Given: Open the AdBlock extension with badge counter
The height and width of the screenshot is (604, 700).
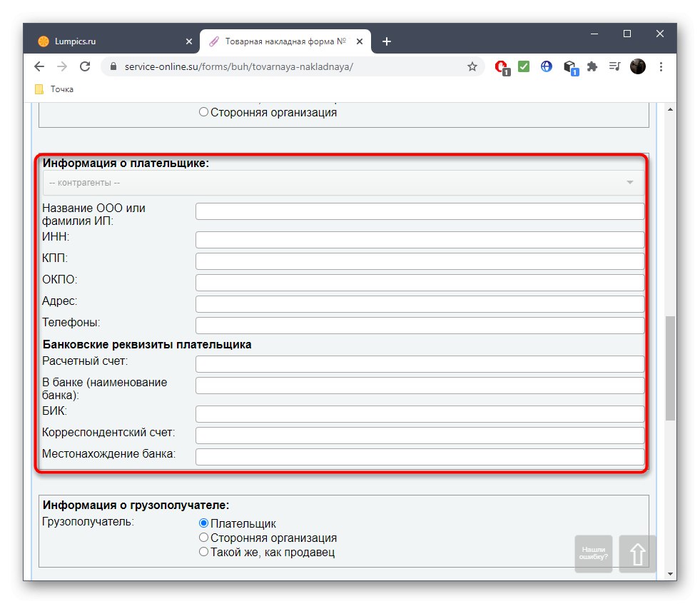Looking at the screenshot, I should [500, 66].
